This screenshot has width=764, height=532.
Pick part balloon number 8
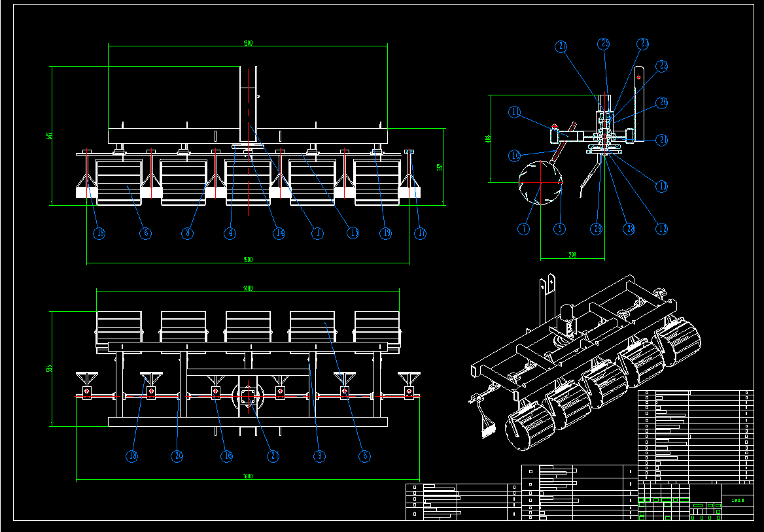pos(187,233)
